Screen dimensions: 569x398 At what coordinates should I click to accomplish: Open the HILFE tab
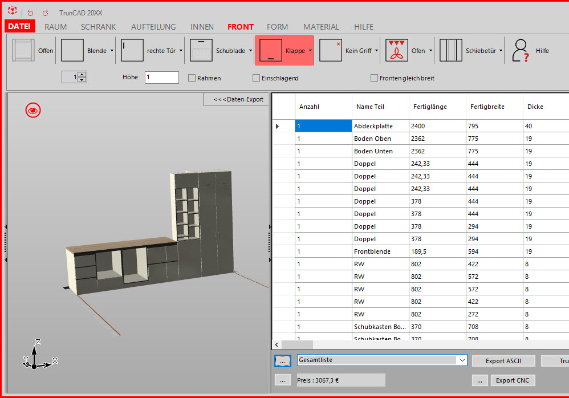tap(364, 27)
